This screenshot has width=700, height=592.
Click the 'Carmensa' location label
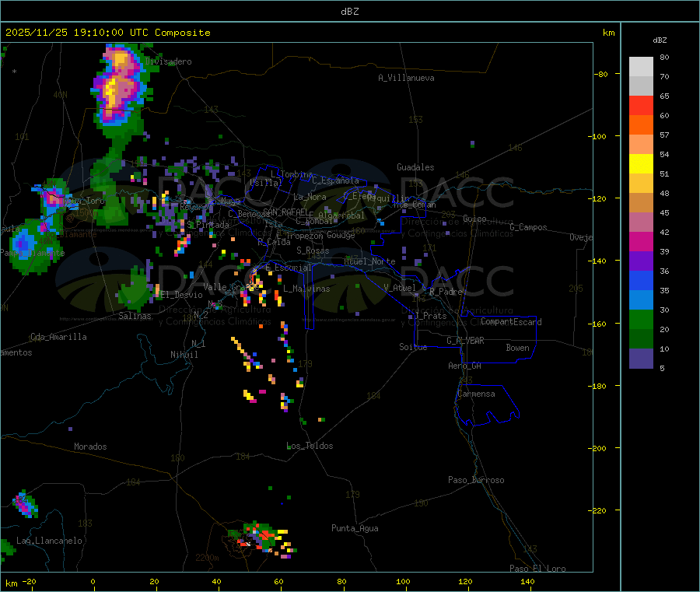(476, 394)
